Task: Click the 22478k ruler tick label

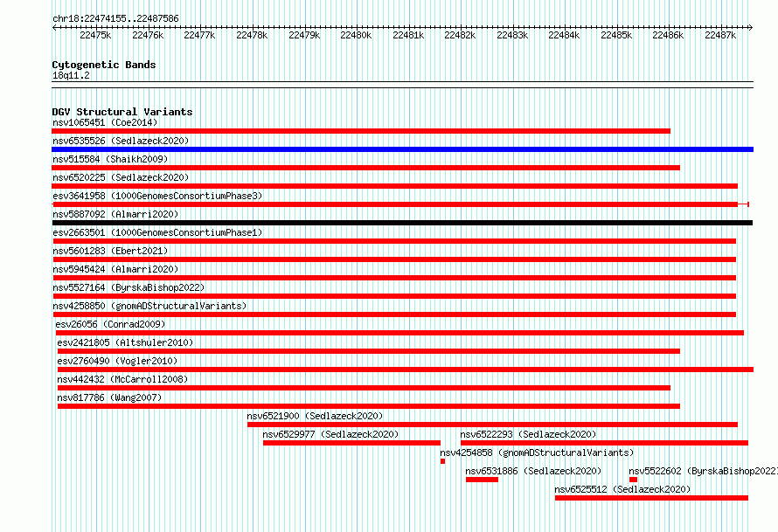Action: (x=252, y=35)
